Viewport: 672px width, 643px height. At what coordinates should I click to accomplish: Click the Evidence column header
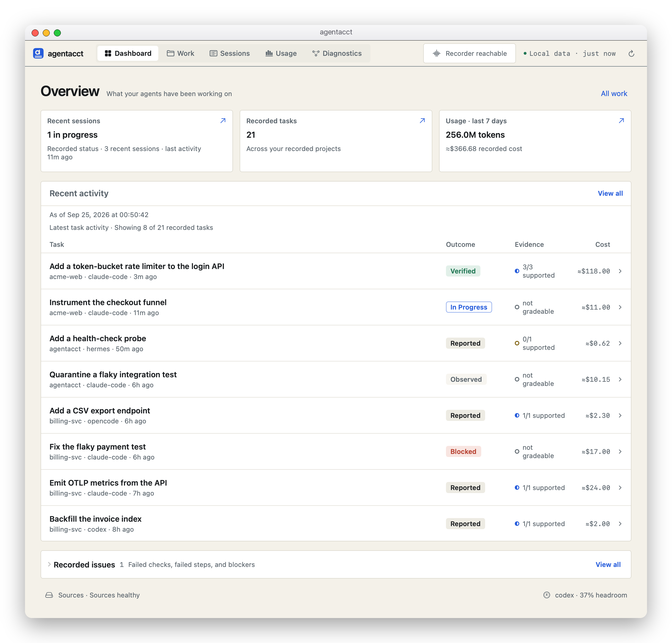pos(529,244)
